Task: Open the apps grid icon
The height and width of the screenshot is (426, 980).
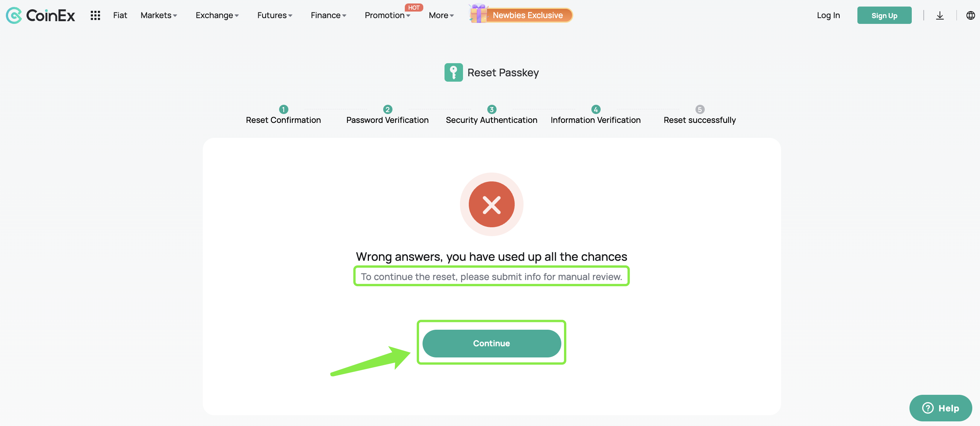Action: click(95, 15)
